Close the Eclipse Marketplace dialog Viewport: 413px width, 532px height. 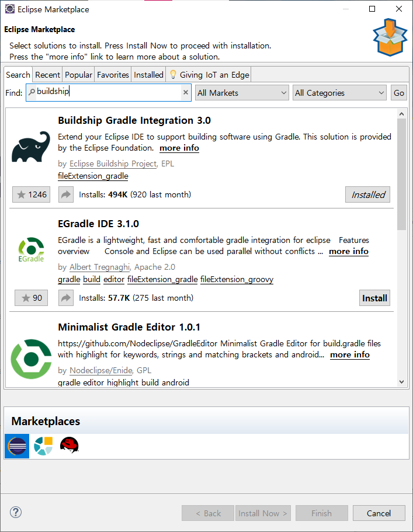pyautogui.click(x=399, y=9)
